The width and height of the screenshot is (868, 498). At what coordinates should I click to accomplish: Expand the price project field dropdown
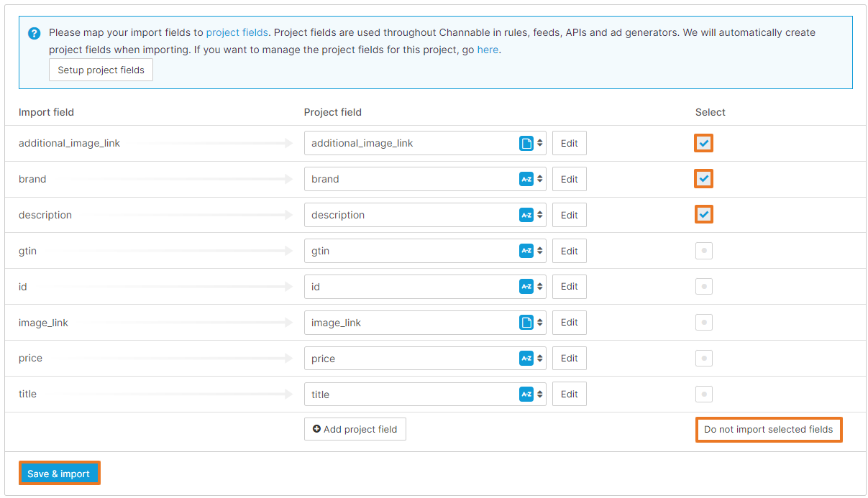click(424, 359)
